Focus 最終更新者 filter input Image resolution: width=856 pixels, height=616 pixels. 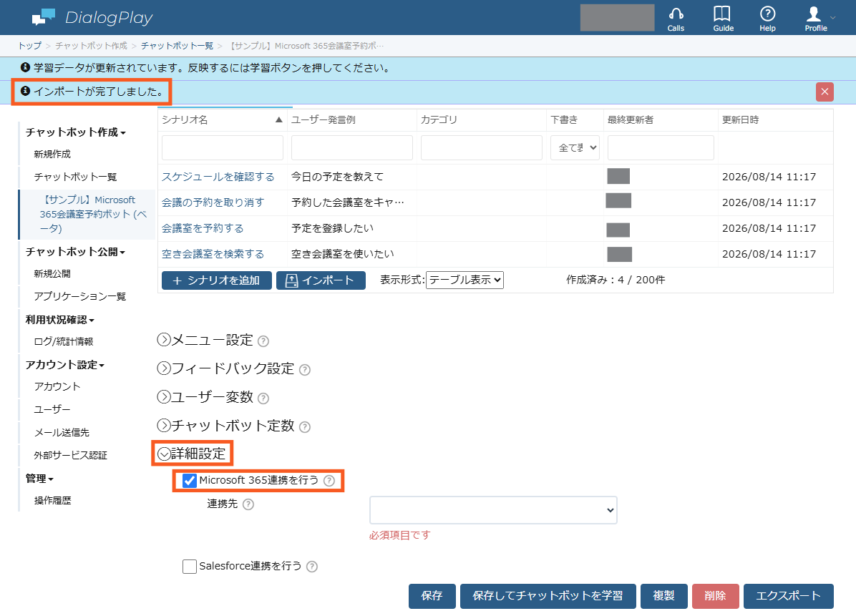tap(661, 148)
